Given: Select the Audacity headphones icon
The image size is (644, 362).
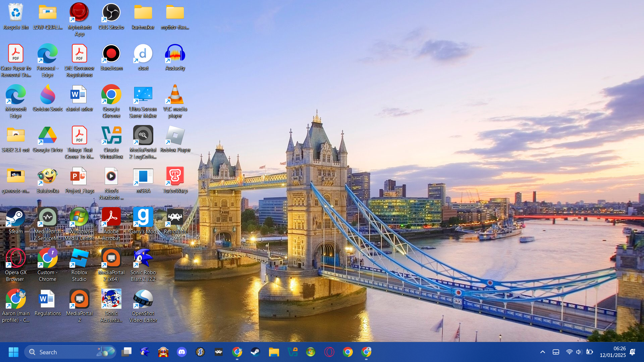Looking at the screenshot, I should tap(175, 54).
